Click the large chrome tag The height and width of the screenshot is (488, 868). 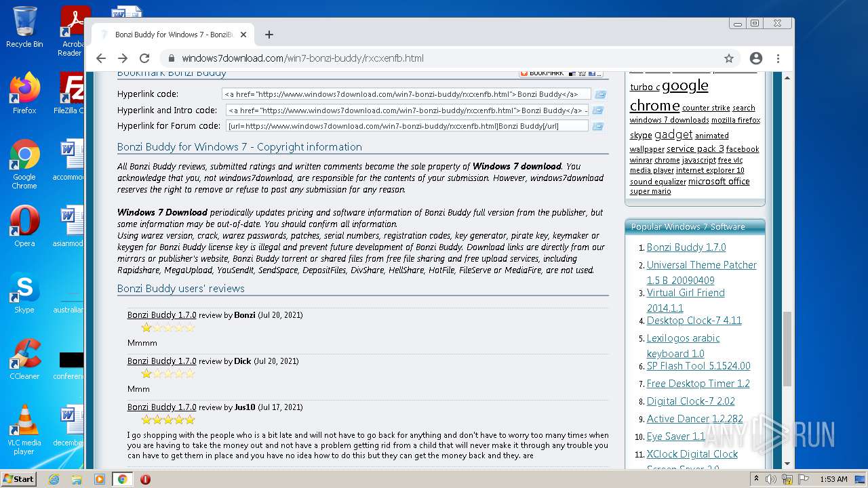tap(654, 106)
